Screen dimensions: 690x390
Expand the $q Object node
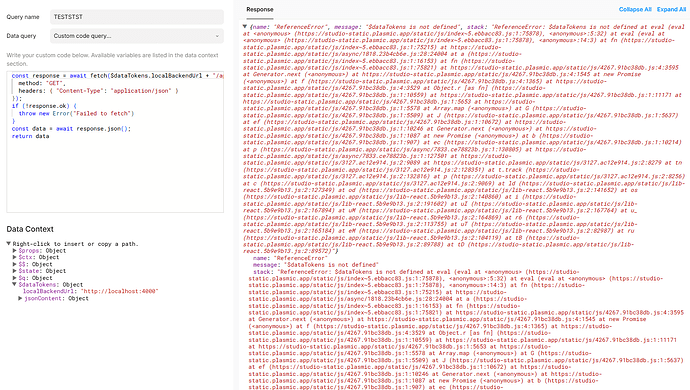pyautogui.click(x=15, y=278)
